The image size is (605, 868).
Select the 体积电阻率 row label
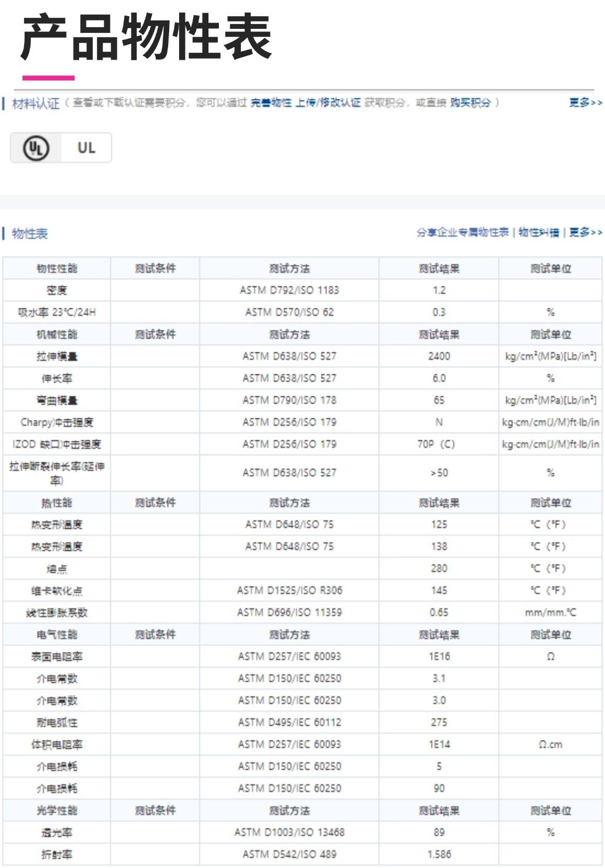[57, 744]
